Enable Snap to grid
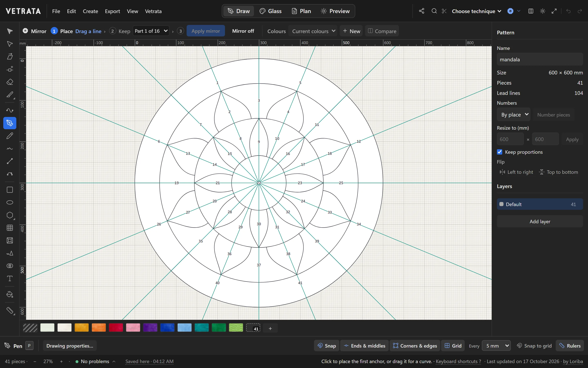Screen dimensions: 588x368 [x=534, y=346]
